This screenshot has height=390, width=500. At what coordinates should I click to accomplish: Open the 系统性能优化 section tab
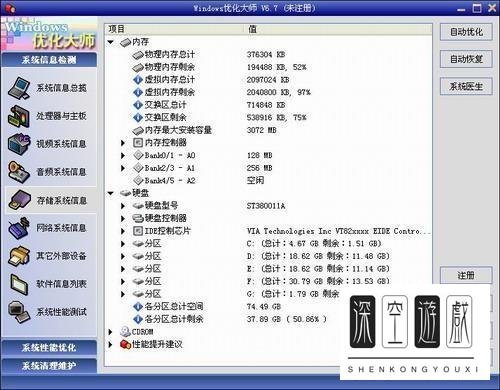click(x=49, y=348)
